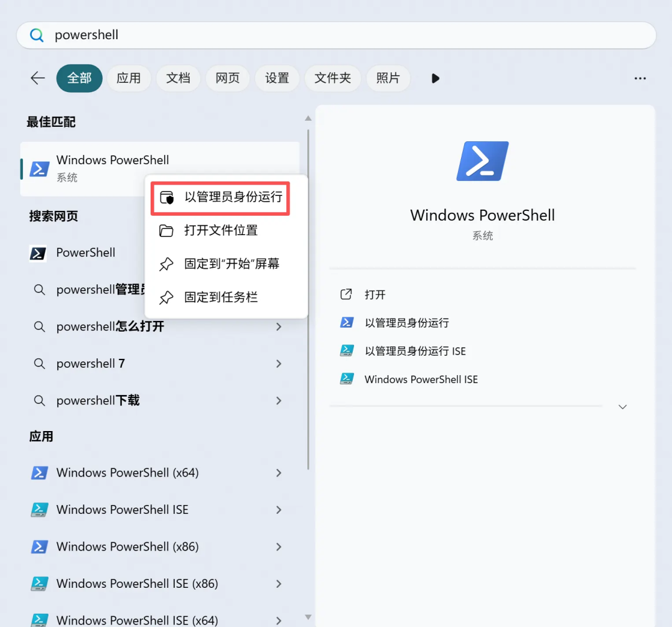Expand more actions with down chevron

(622, 407)
